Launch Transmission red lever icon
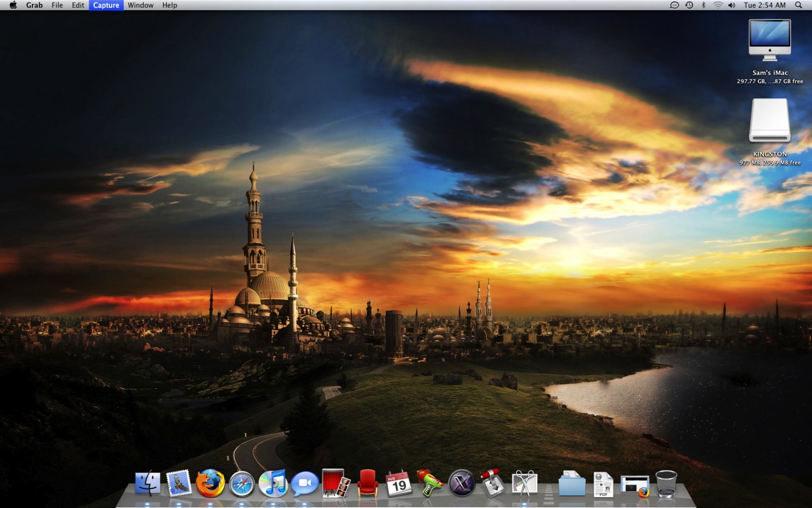812x508 pixels. tap(493, 483)
